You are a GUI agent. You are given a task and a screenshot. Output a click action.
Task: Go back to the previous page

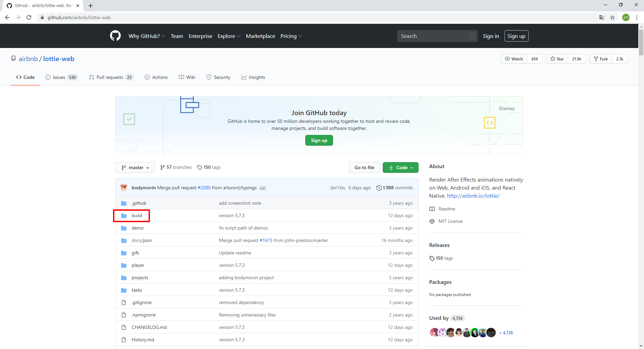[x=7, y=17]
